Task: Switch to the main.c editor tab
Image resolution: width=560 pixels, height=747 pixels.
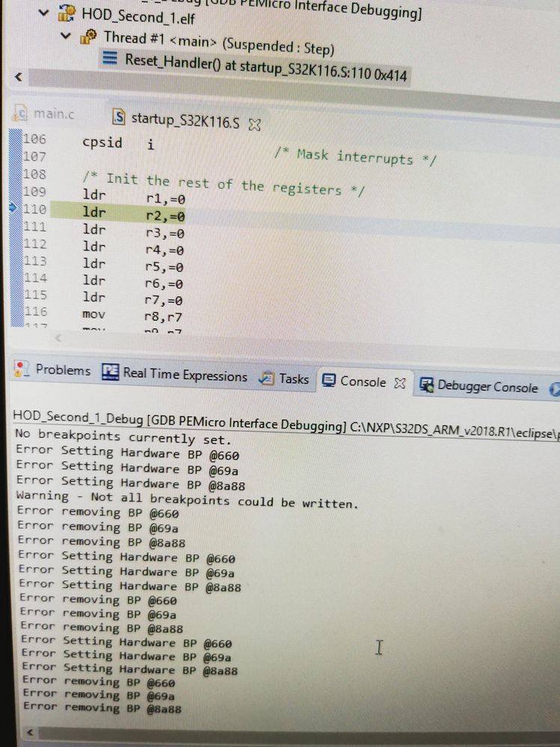Action: [46, 114]
